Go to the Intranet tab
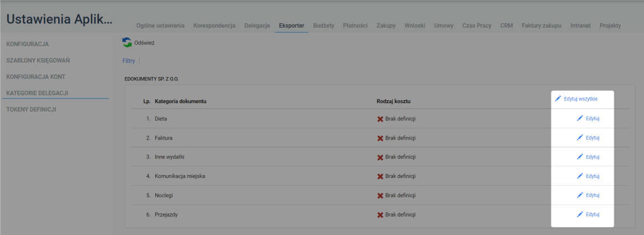Image resolution: width=644 pixels, height=235 pixels. click(x=580, y=25)
